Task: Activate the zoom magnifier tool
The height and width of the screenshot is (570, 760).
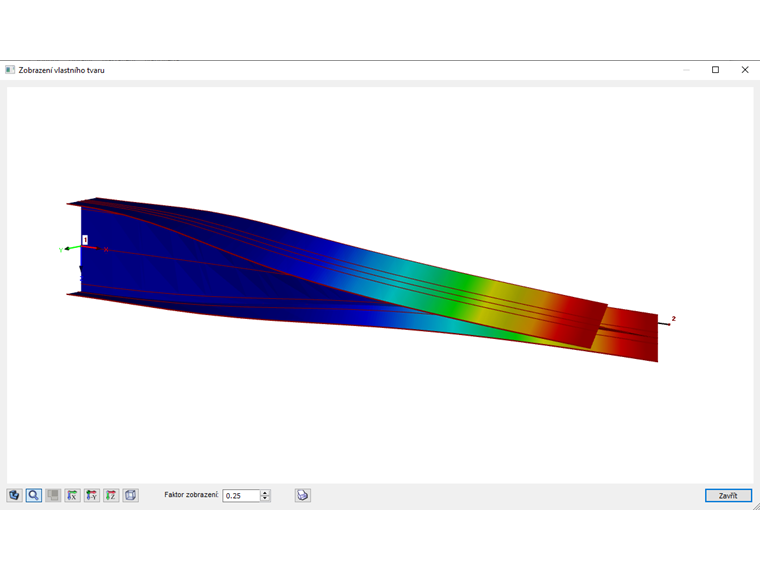Action: click(x=33, y=495)
